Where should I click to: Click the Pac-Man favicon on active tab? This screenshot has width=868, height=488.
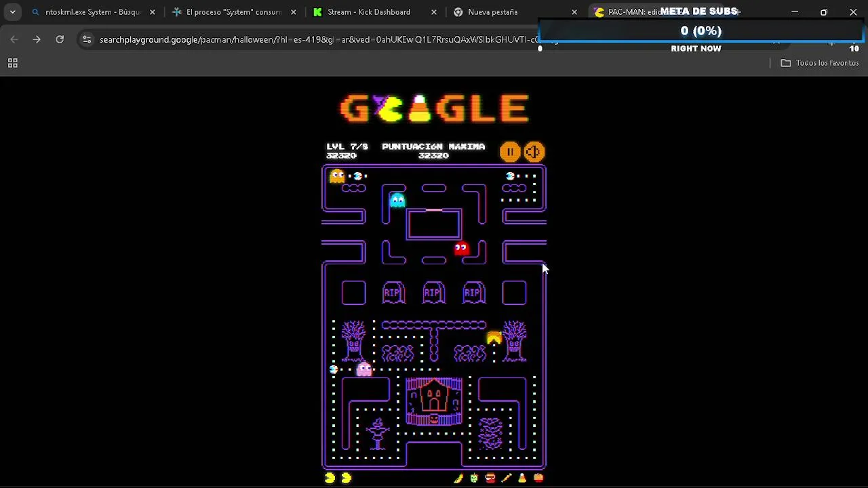[599, 12]
